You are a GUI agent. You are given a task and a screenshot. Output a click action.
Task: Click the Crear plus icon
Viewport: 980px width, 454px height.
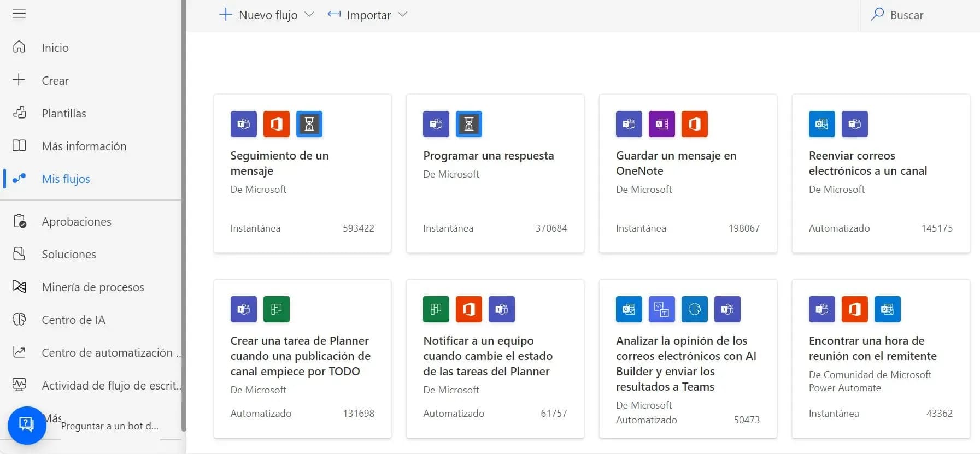tap(19, 80)
